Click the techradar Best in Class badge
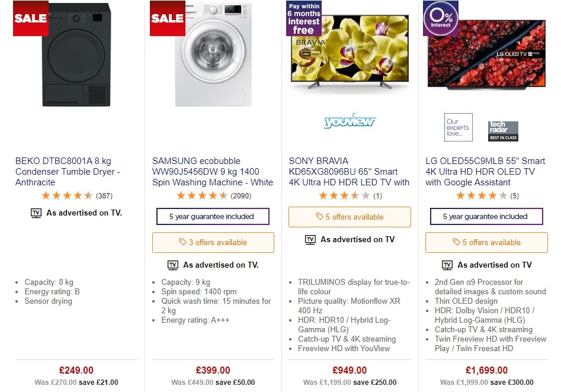The height and width of the screenshot is (392, 561). (x=503, y=127)
